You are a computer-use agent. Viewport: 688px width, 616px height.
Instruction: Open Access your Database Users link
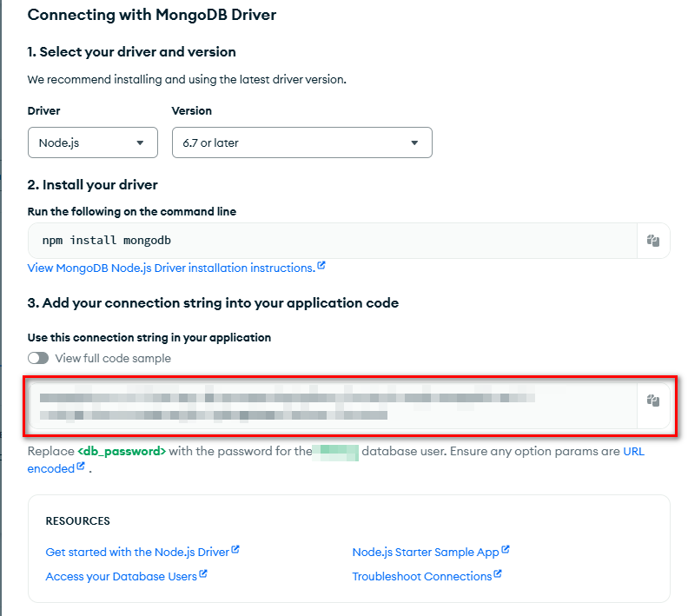coord(121,576)
